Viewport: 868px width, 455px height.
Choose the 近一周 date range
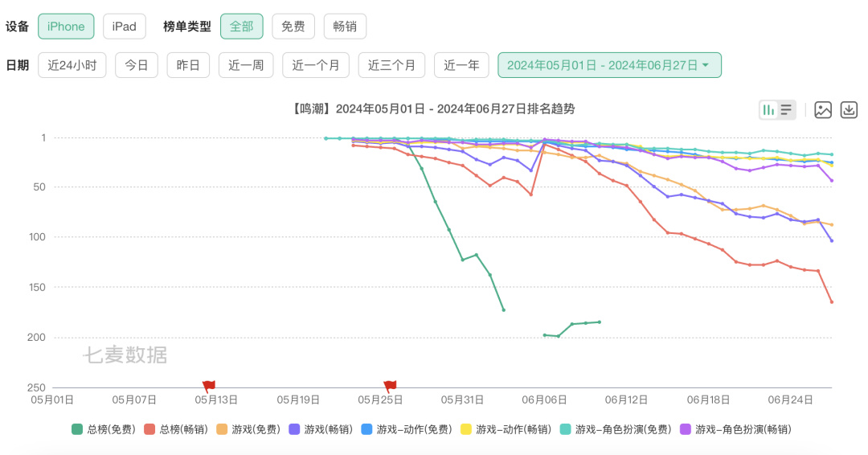pyautogui.click(x=246, y=65)
